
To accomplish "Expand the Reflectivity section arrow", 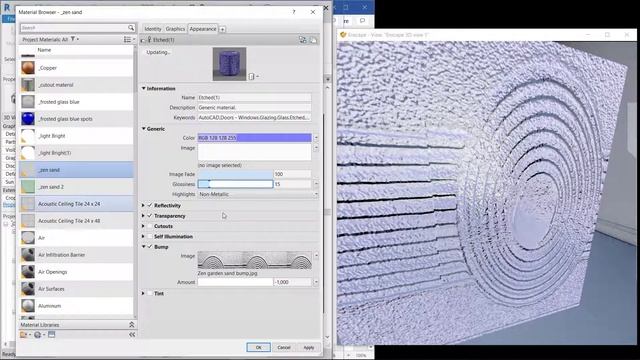I will (x=143, y=205).
